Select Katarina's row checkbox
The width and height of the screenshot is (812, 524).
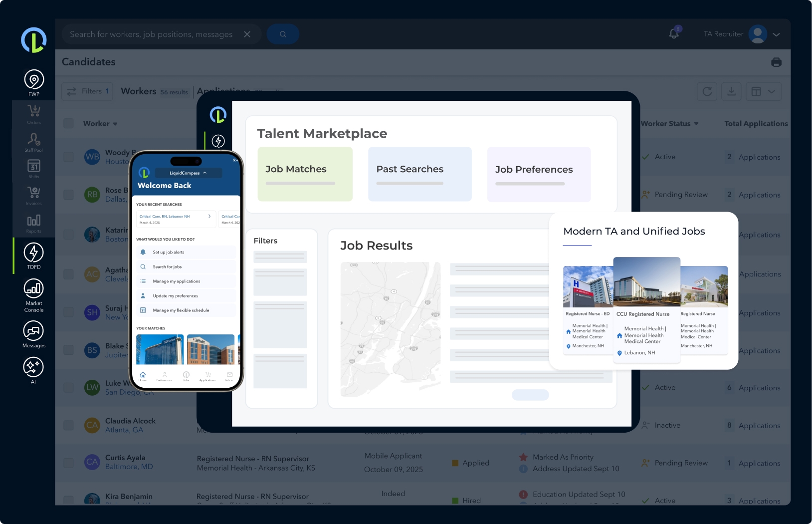pos(69,235)
